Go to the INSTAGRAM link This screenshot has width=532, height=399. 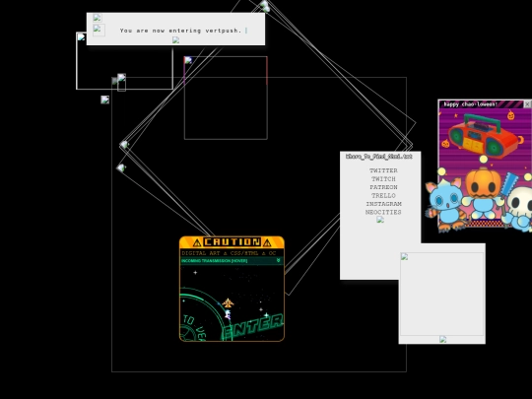383,204
